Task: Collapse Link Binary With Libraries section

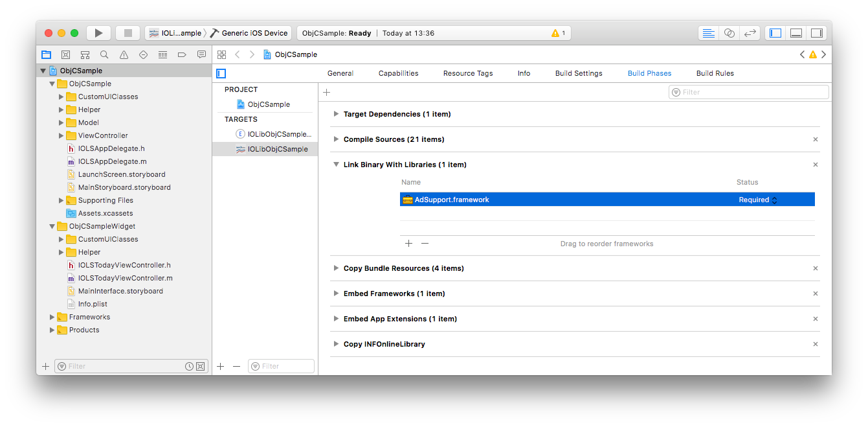Action: (336, 165)
